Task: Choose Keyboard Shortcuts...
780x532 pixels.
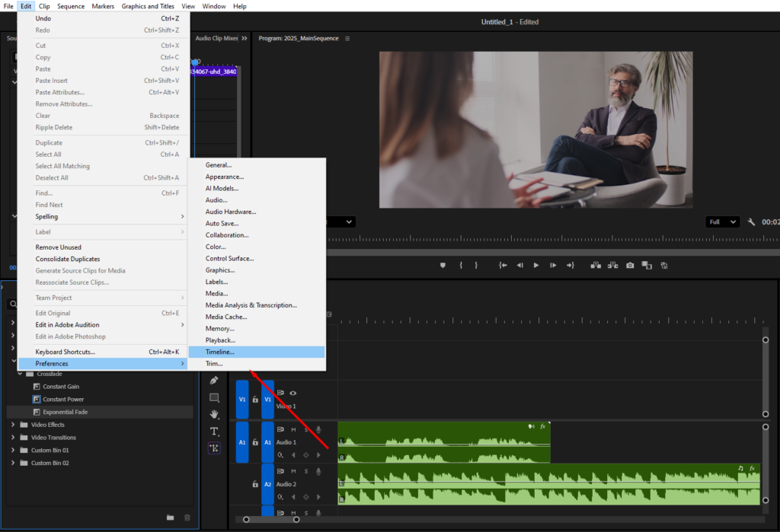Action: (x=103, y=352)
